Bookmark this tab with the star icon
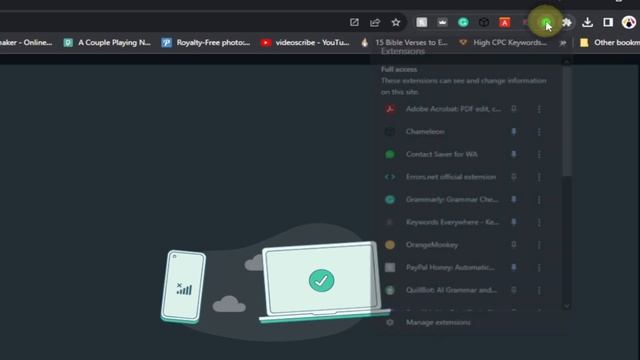Viewport: 640px width, 360px height. click(x=396, y=22)
